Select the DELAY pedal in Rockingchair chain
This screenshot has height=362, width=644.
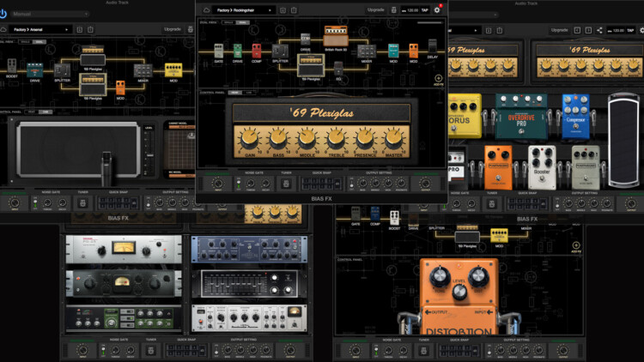[x=432, y=46]
